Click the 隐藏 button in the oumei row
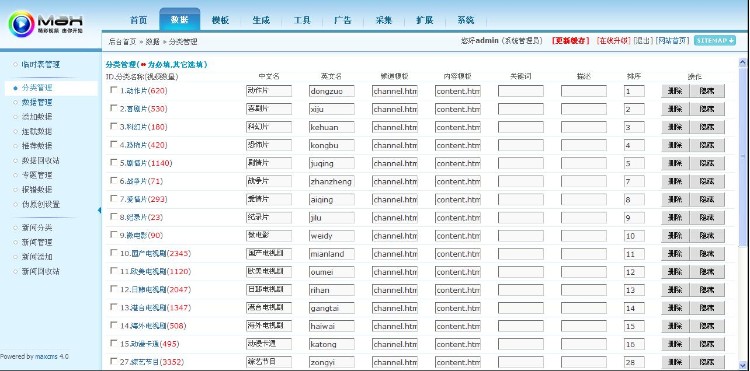 (707, 272)
